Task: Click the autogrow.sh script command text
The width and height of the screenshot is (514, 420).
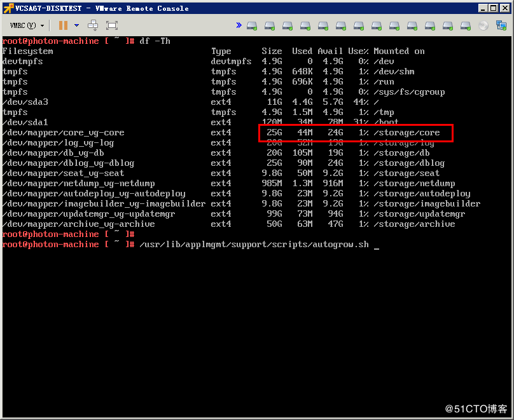Action: (x=254, y=245)
